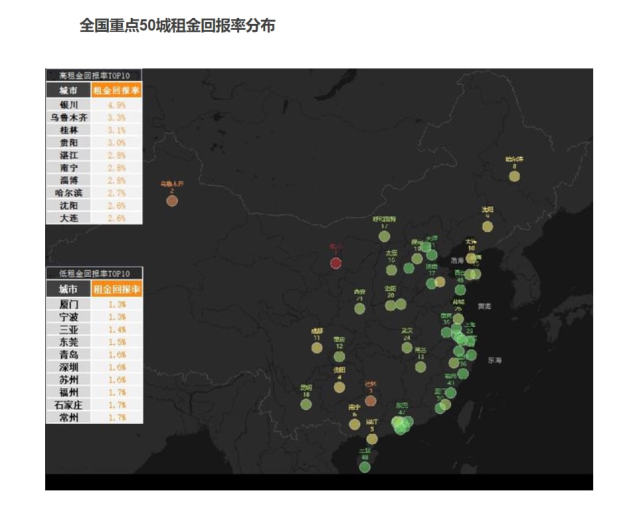The image size is (641, 507).
Task: Click the rate value in the 常州 row
Action: pos(117,417)
